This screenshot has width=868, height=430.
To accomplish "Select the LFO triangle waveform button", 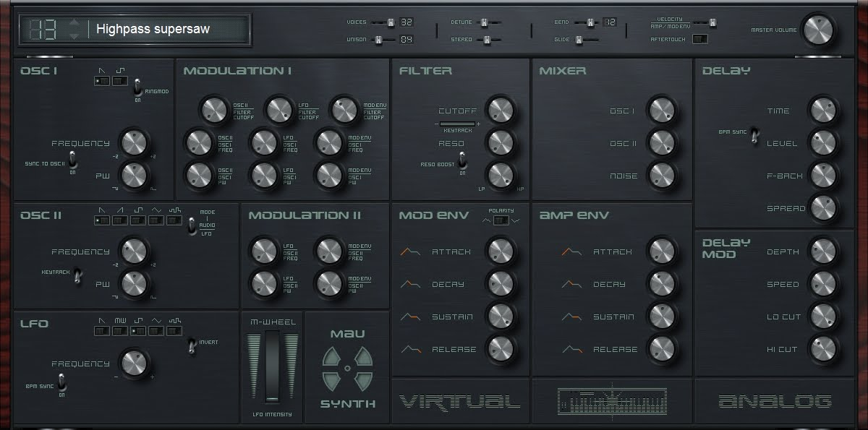I will click(156, 330).
